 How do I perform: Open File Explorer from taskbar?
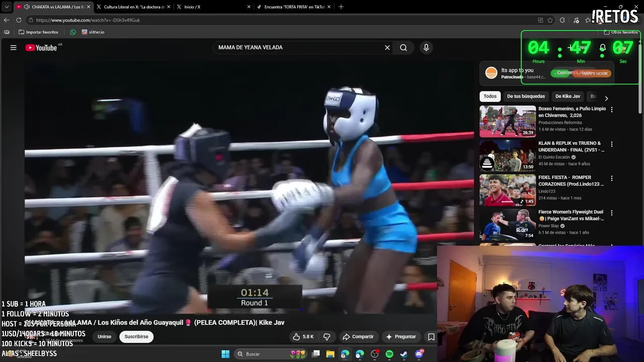[x=331, y=354]
